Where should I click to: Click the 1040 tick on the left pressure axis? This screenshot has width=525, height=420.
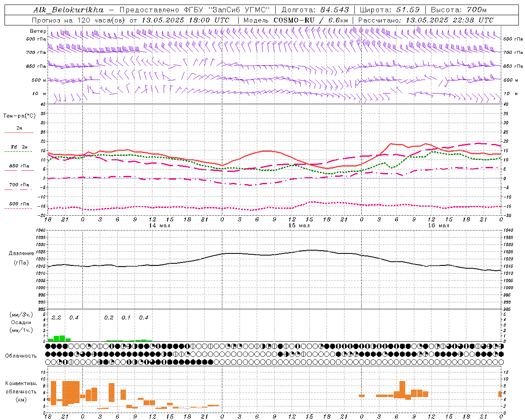click(40, 231)
